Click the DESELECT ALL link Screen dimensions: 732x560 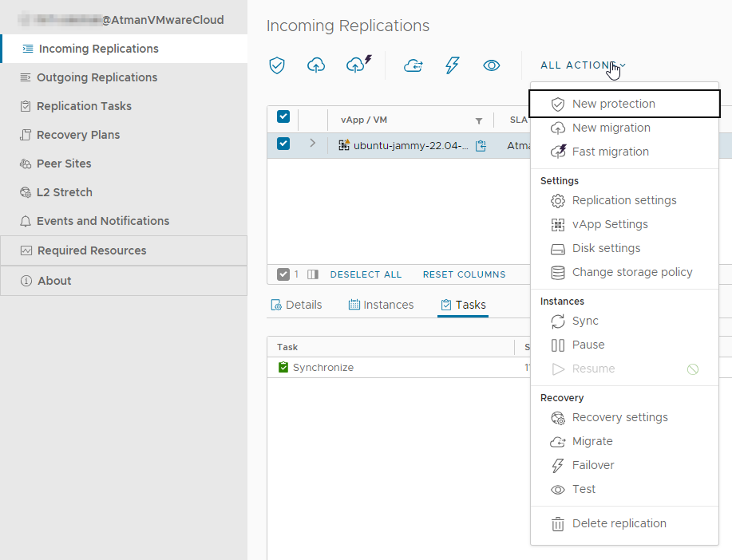tap(366, 274)
